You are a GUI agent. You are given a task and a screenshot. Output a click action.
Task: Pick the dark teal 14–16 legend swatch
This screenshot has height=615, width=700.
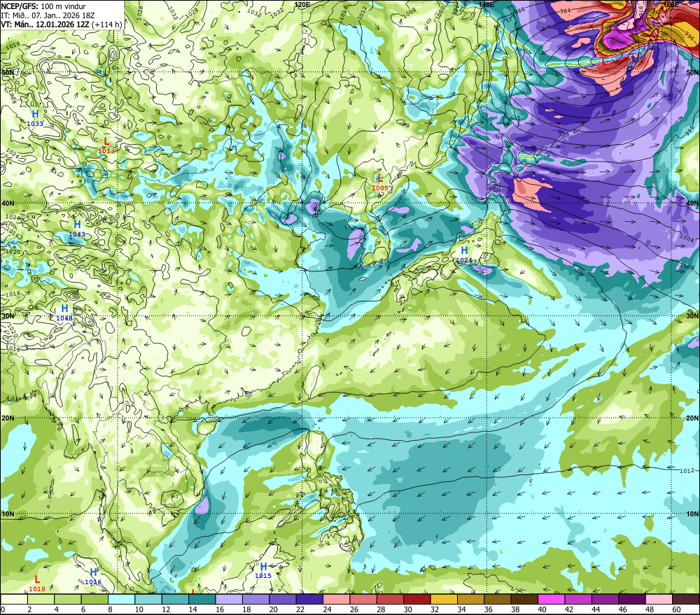click(x=202, y=600)
